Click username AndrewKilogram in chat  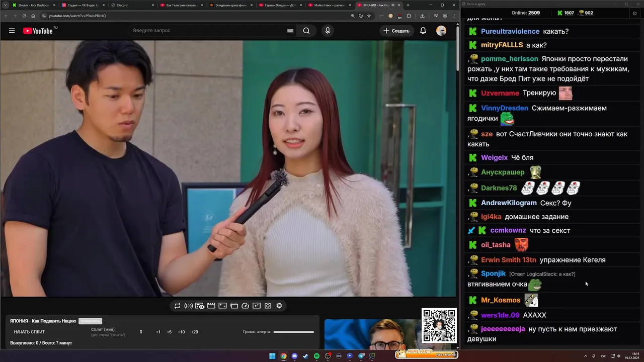click(x=509, y=203)
